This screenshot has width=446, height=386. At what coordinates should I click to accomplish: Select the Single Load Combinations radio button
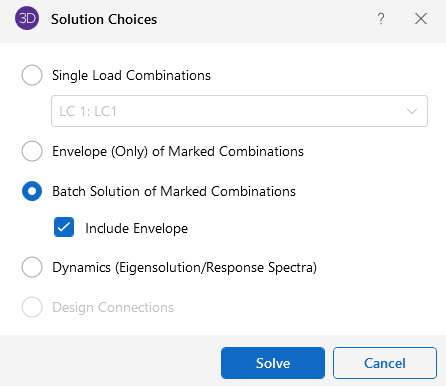click(32, 75)
